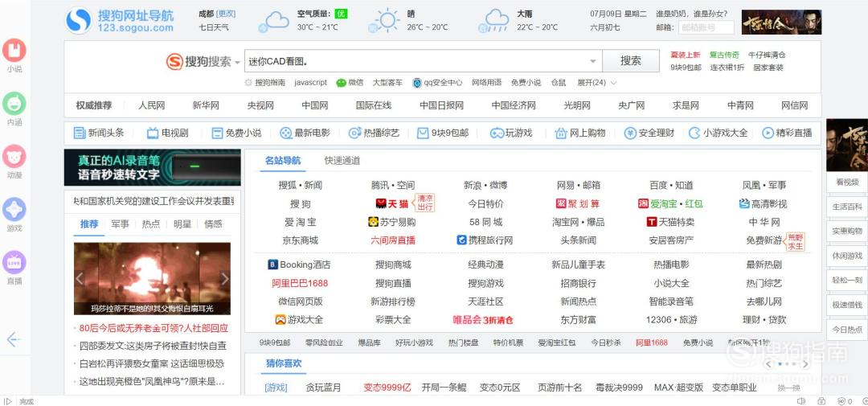
Task: Open 电视剧 TV icon link
Action: tap(168, 133)
